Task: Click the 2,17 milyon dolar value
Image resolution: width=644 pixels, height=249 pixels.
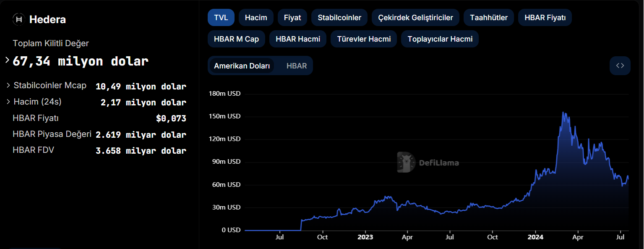Action: pos(143,102)
